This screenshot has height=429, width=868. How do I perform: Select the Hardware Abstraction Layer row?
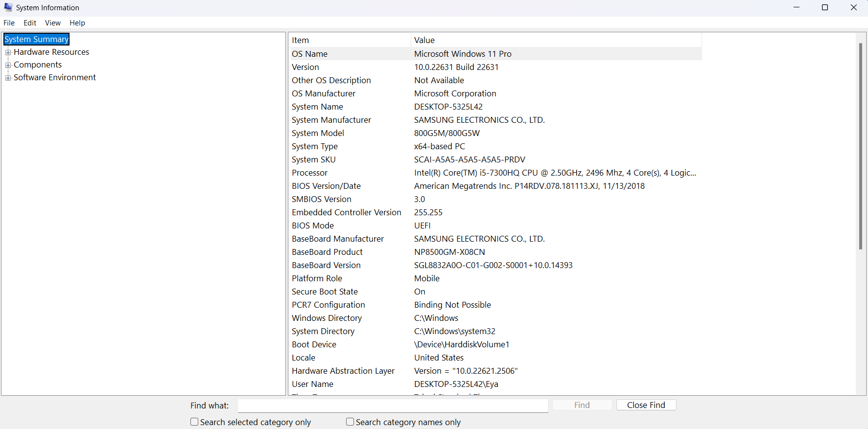495,371
